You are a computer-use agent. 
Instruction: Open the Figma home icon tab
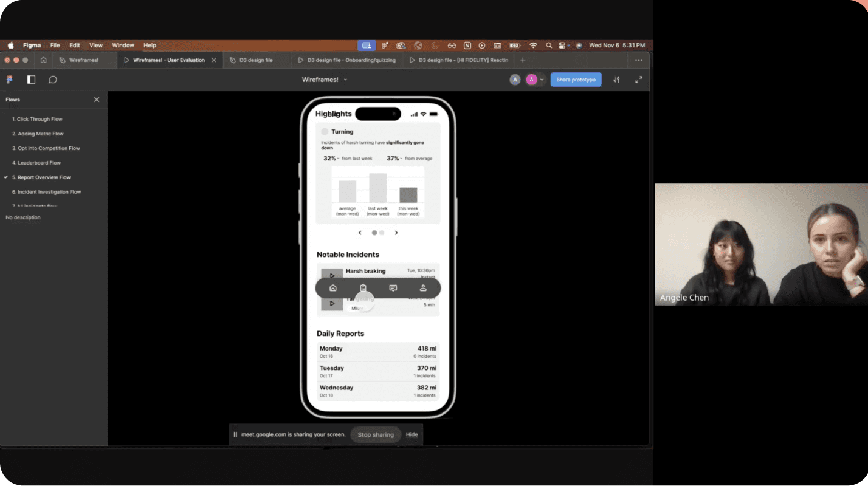tap(43, 60)
